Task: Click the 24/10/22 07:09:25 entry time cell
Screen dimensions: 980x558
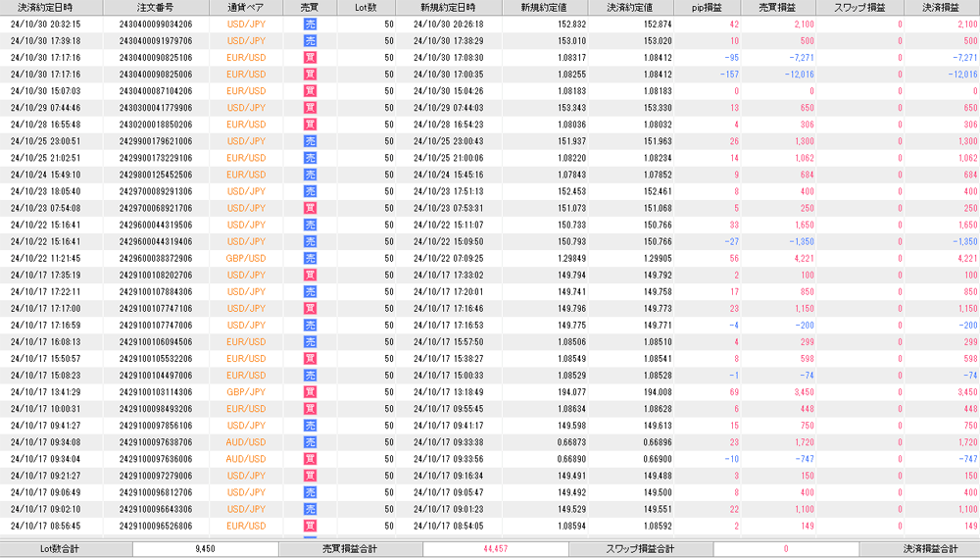Action: click(x=448, y=258)
